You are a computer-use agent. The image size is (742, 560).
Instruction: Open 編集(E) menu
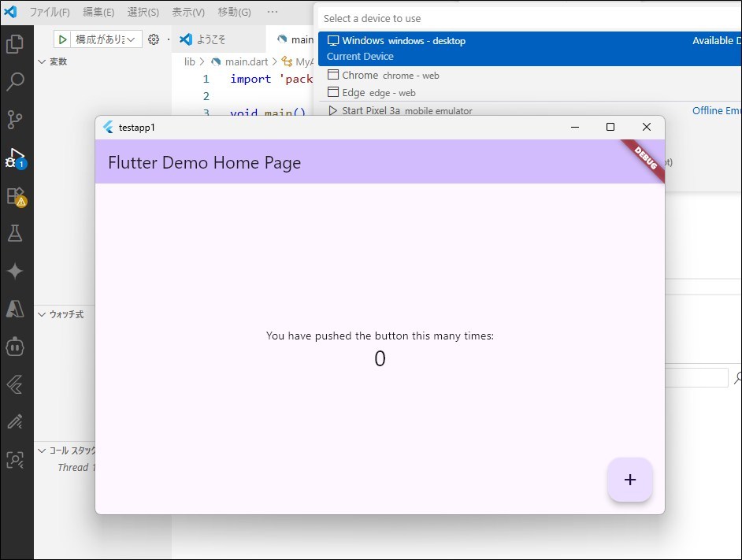coord(98,12)
